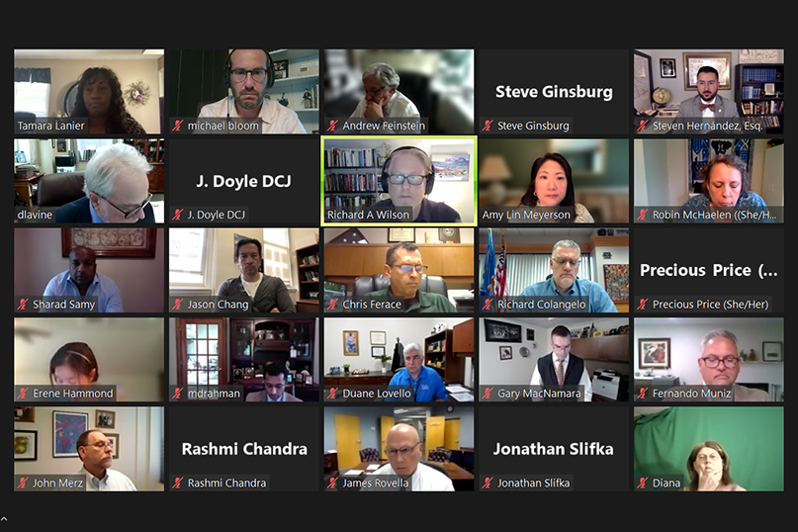Click the muted mic icon next to Diana
Screen dimensions: 798x532
point(643,484)
